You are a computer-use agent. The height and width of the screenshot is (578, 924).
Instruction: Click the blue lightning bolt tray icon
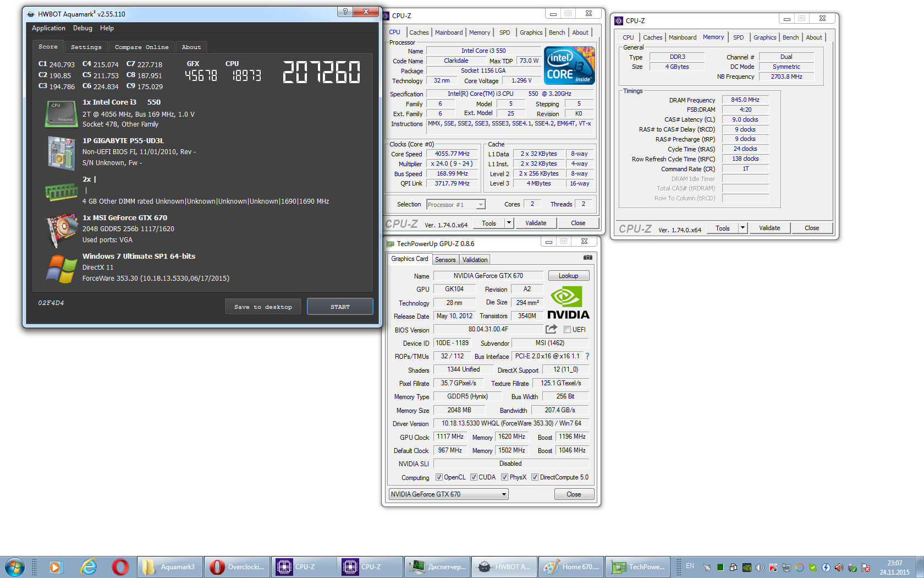coord(826,568)
